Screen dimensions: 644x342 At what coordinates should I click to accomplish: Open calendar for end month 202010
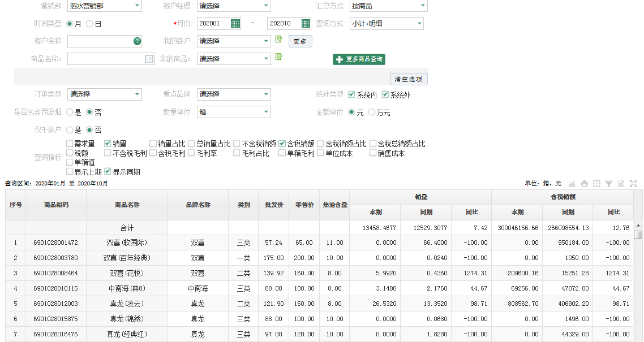coord(306,23)
